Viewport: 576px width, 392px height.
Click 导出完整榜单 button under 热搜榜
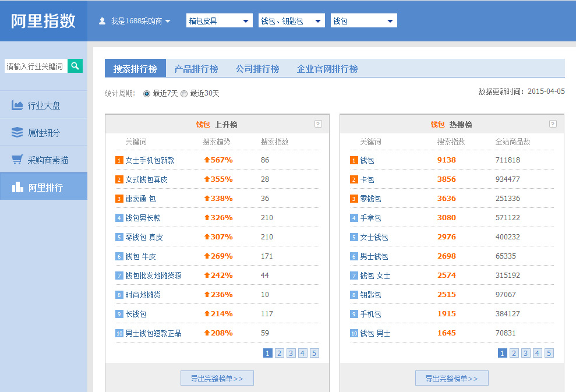click(x=452, y=378)
